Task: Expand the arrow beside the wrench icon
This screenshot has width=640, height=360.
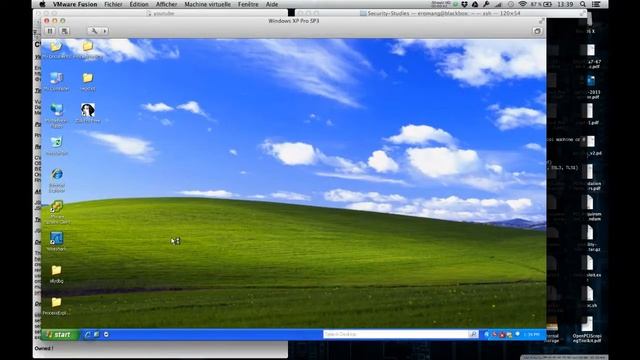Action: point(105,31)
